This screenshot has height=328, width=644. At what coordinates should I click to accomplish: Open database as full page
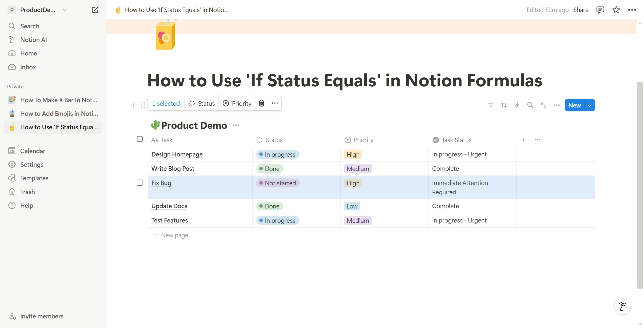pos(544,105)
